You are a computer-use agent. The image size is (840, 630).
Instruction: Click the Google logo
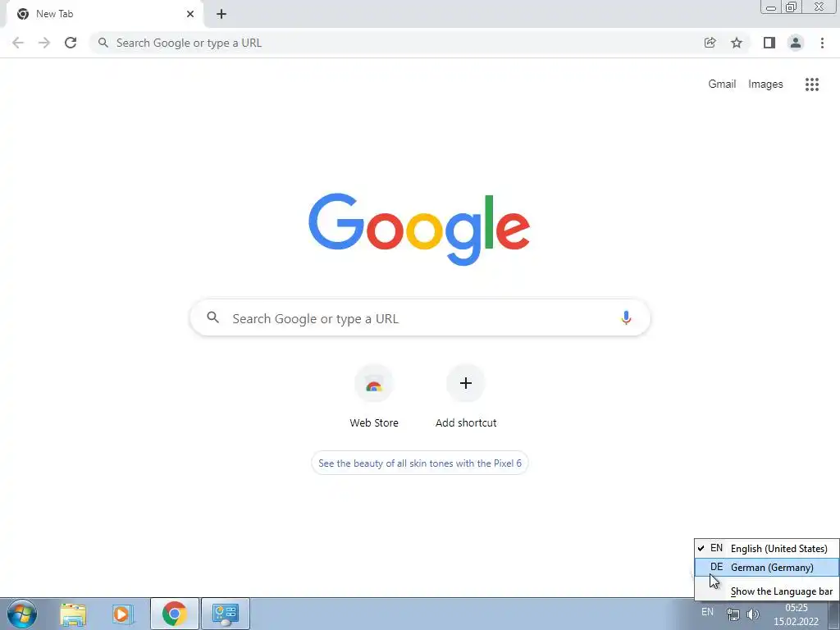tap(419, 230)
